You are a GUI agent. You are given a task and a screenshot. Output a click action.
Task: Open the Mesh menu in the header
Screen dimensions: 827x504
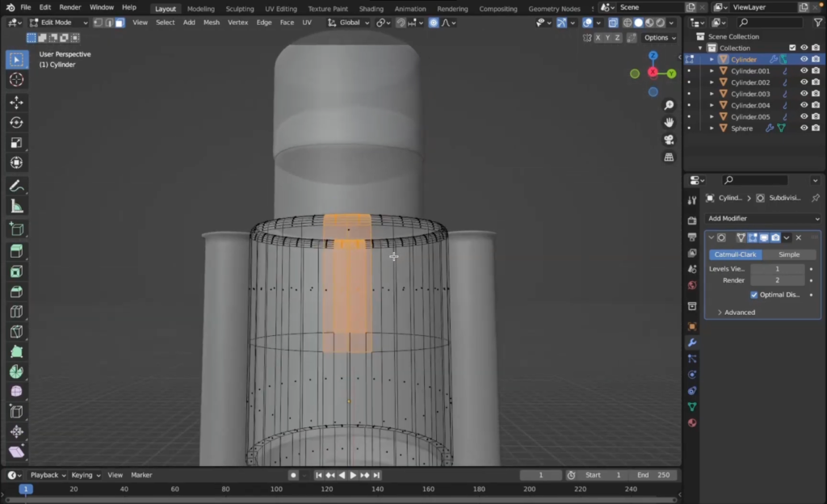click(212, 23)
